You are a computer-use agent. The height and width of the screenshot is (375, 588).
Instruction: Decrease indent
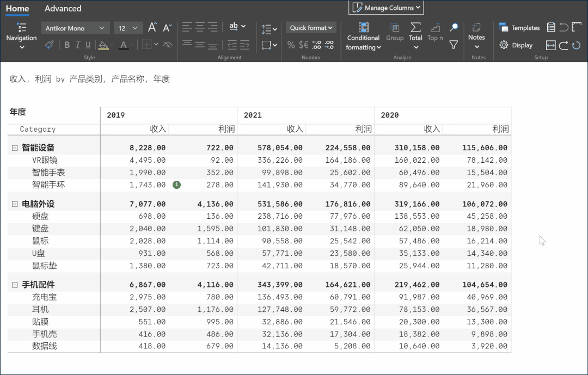(232, 45)
